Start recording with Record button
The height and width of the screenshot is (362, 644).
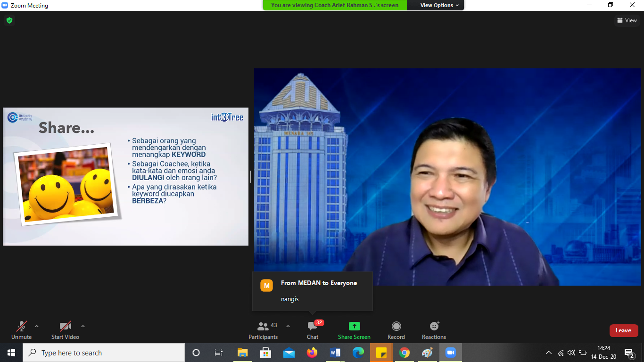pos(396,330)
